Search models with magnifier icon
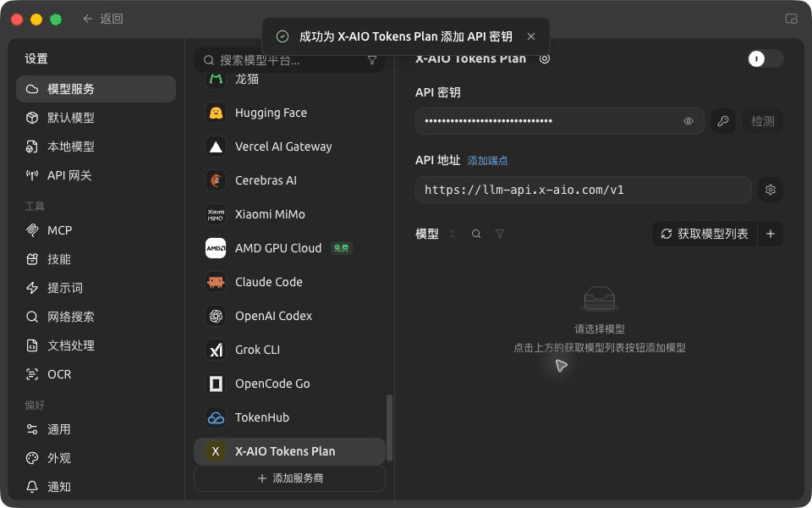This screenshot has height=508, width=812. tap(476, 234)
